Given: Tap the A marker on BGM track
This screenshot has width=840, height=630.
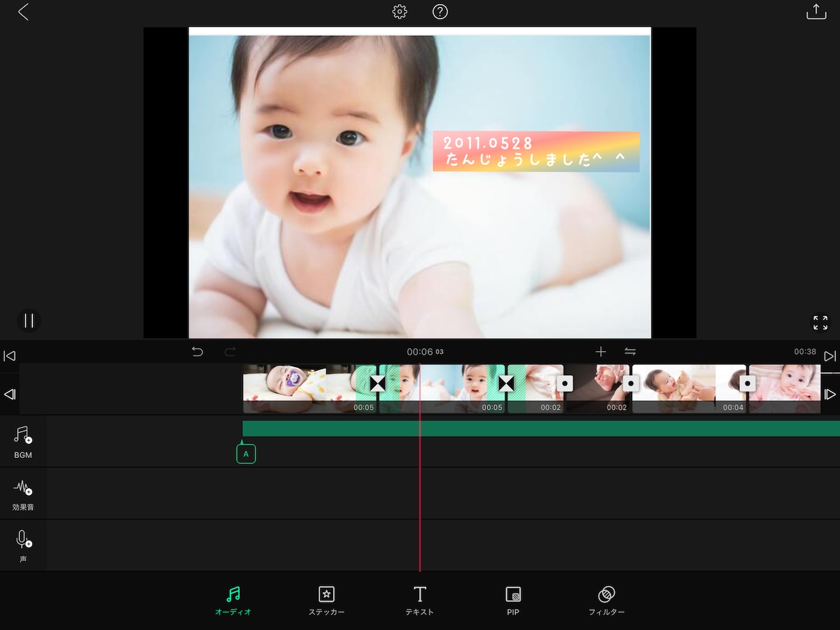Looking at the screenshot, I should pos(246,454).
